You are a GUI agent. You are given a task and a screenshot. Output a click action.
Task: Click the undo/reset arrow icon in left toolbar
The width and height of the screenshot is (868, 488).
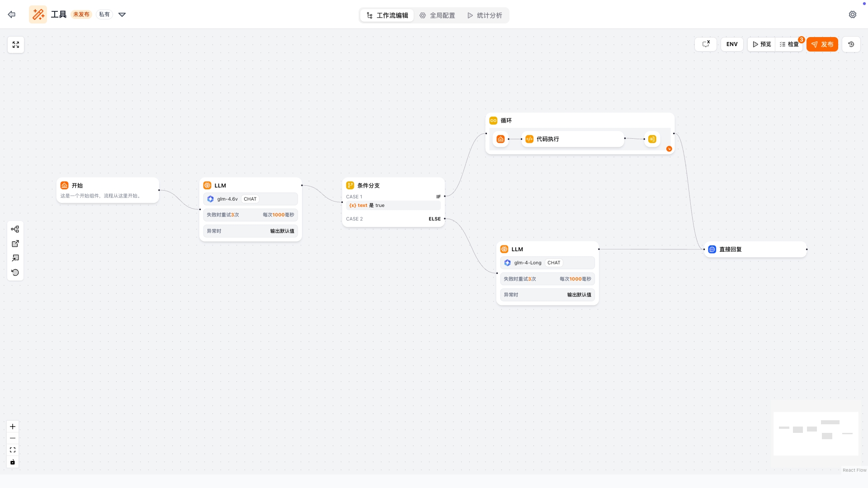[15, 272]
